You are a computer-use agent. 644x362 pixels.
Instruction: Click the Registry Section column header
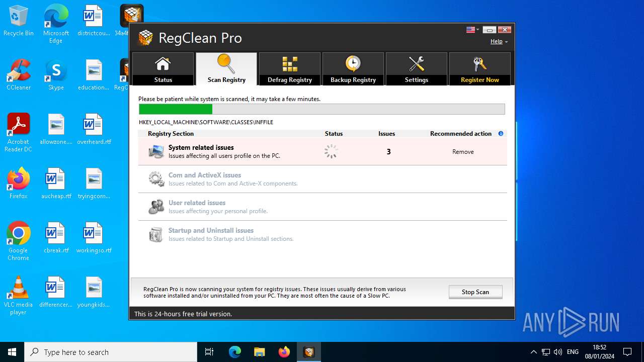(171, 134)
